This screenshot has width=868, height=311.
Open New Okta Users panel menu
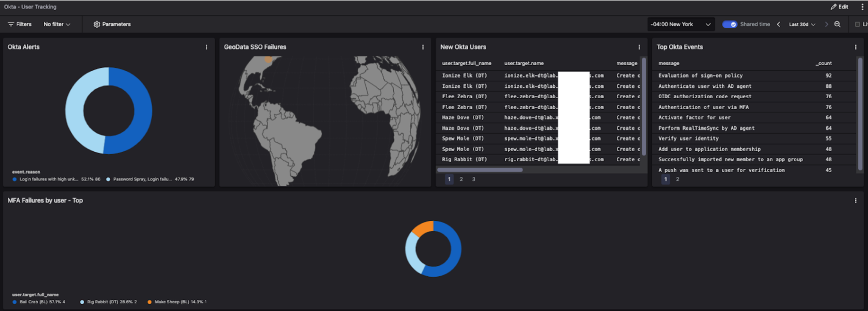tap(639, 47)
